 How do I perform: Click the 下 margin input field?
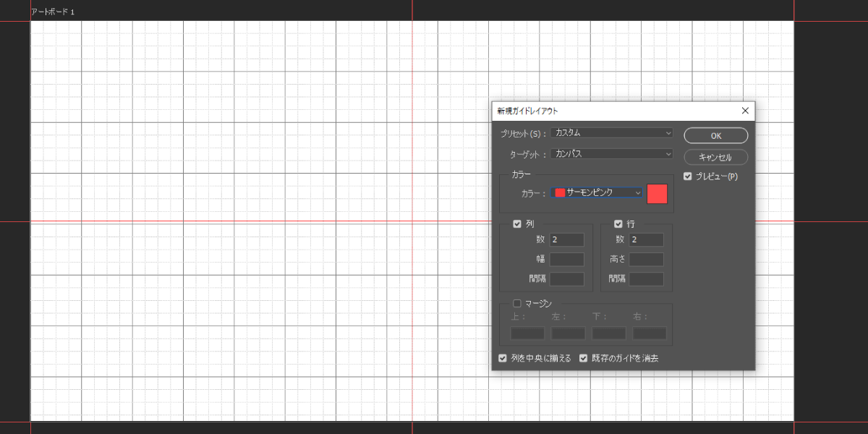pos(609,333)
